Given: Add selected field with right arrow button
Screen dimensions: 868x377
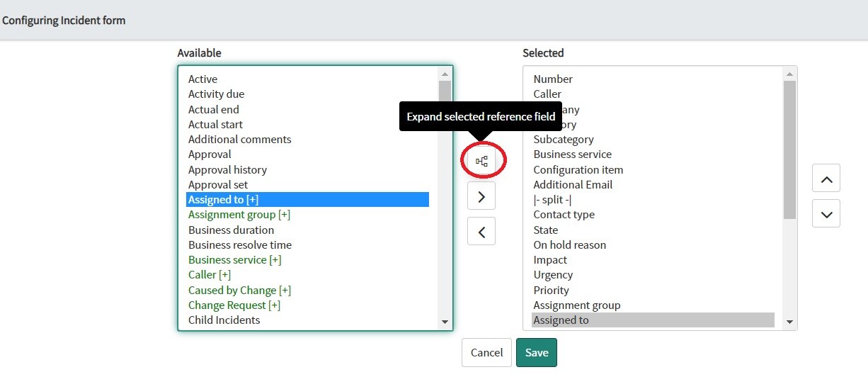Looking at the screenshot, I should click(x=481, y=196).
